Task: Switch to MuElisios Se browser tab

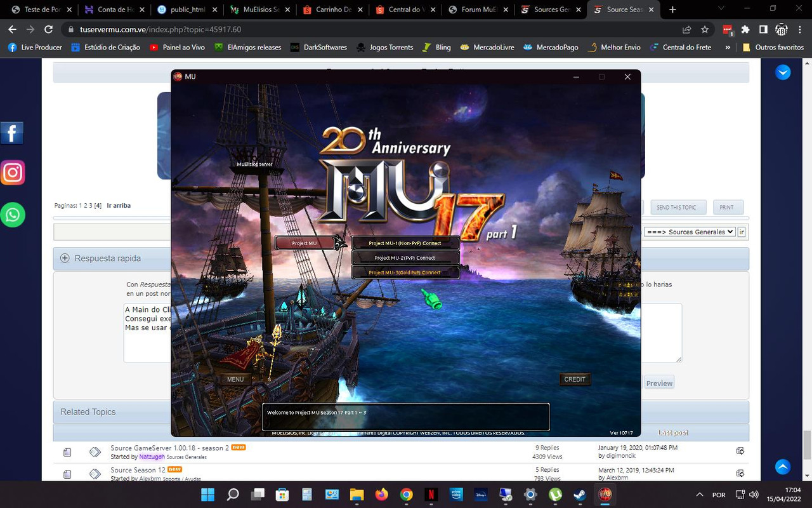Action: (x=260, y=10)
